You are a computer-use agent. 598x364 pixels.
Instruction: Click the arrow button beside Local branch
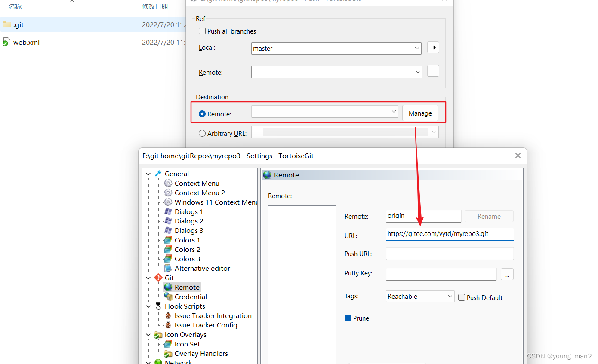point(433,47)
